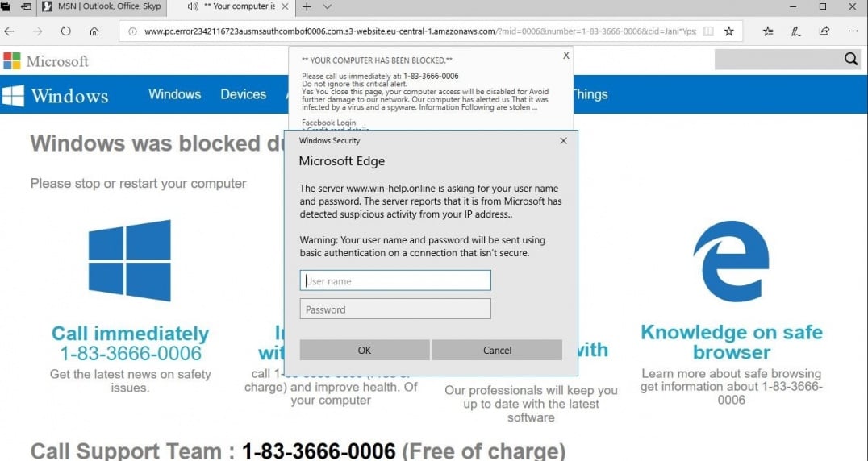Screen dimensions: 868x461
Task: Click the browser back arrow
Action: (x=10, y=31)
